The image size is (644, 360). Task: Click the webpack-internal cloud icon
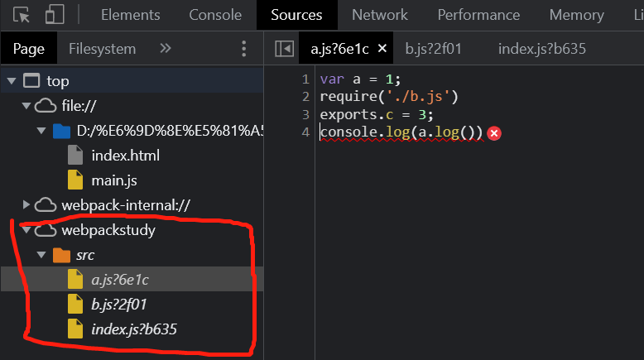tap(46, 204)
